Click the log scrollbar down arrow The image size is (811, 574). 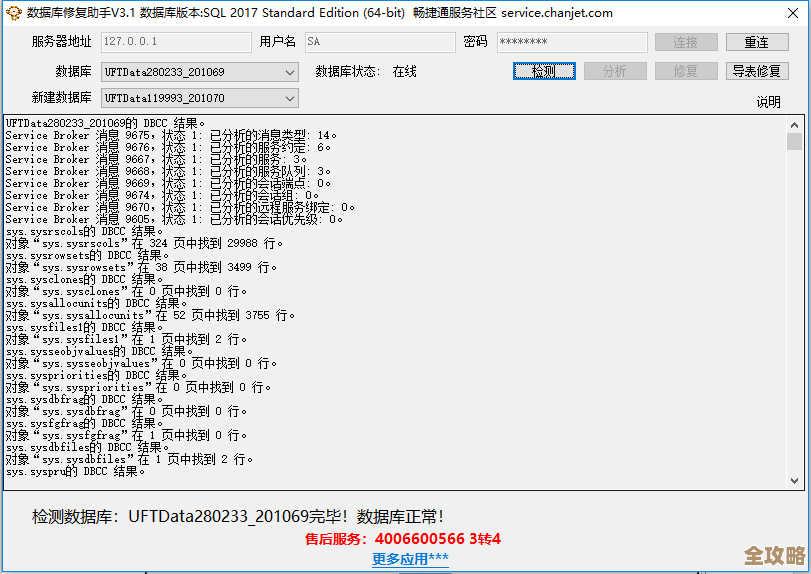click(794, 482)
